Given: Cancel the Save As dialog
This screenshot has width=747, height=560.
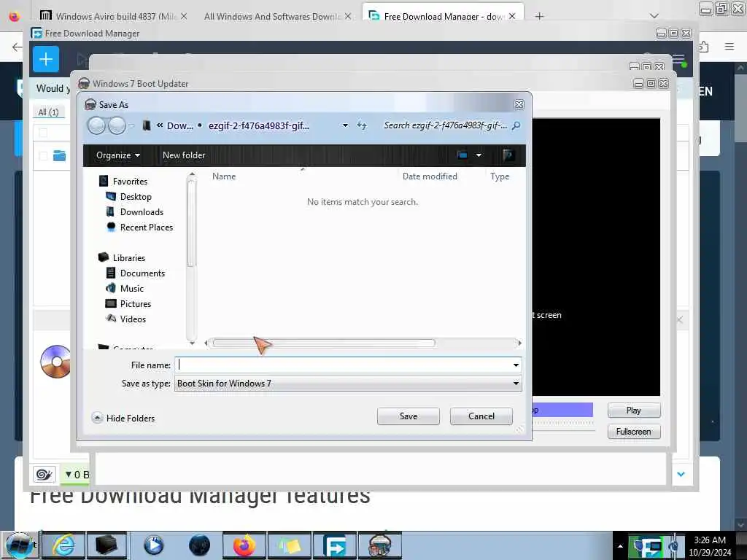Looking at the screenshot, I should (x=481, y=416).
